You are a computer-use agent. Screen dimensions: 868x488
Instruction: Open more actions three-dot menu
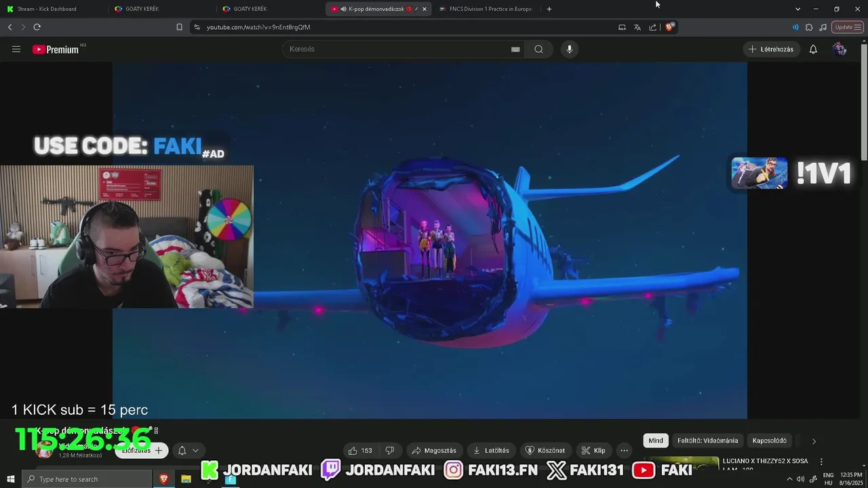click(x=624, y=450)
